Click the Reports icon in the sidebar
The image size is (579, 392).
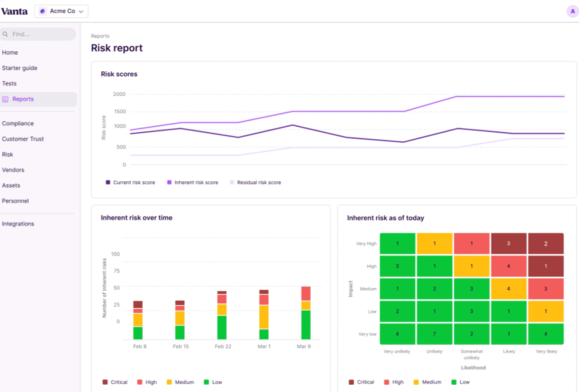[x=5, y=99]
